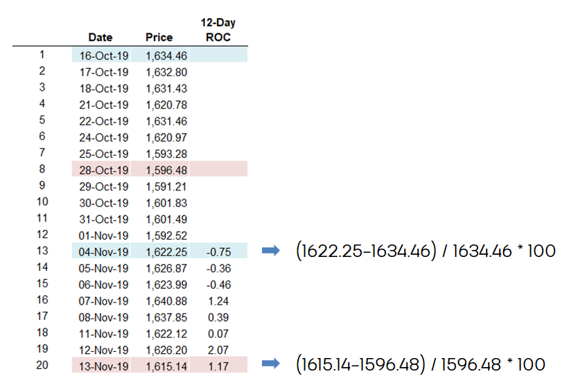
Task: Click the 1,593.28 price cell
Action: pos(166,154)
